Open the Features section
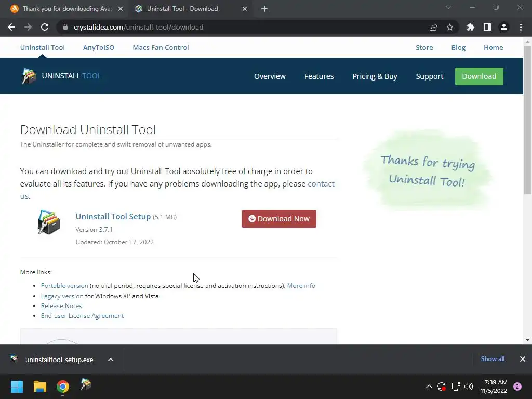The height and width of the screenshot is (399, 532). point(319,76)
